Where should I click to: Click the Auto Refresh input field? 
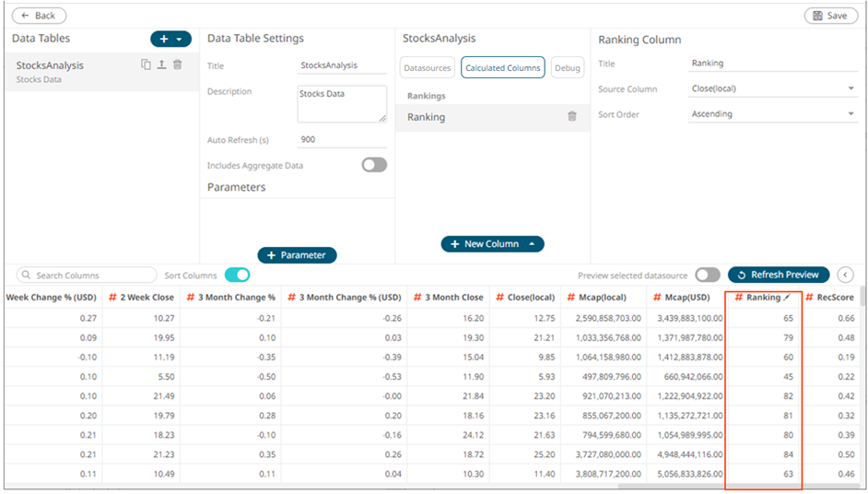click(342, 140)
